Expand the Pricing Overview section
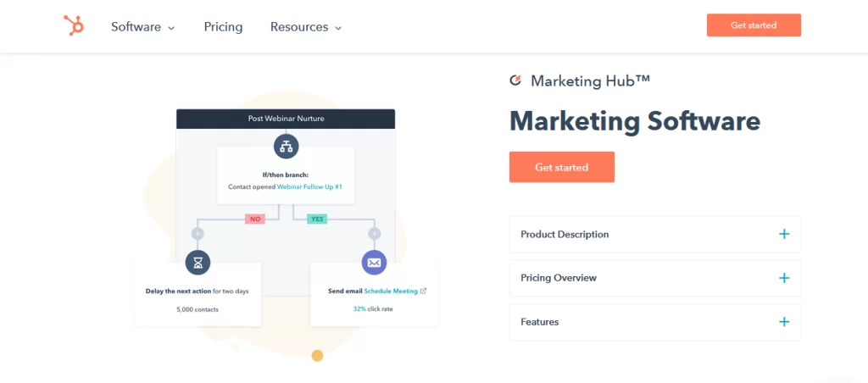 [655, 278]
